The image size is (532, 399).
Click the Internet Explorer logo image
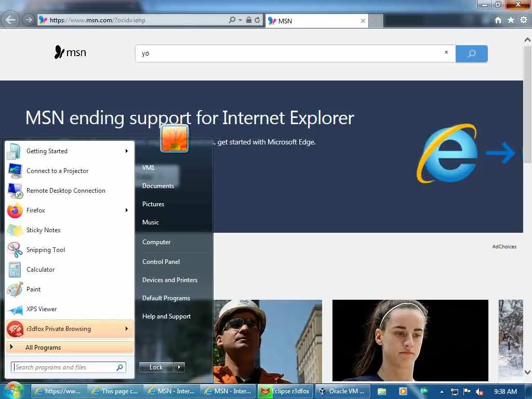[x=447, y=153]
